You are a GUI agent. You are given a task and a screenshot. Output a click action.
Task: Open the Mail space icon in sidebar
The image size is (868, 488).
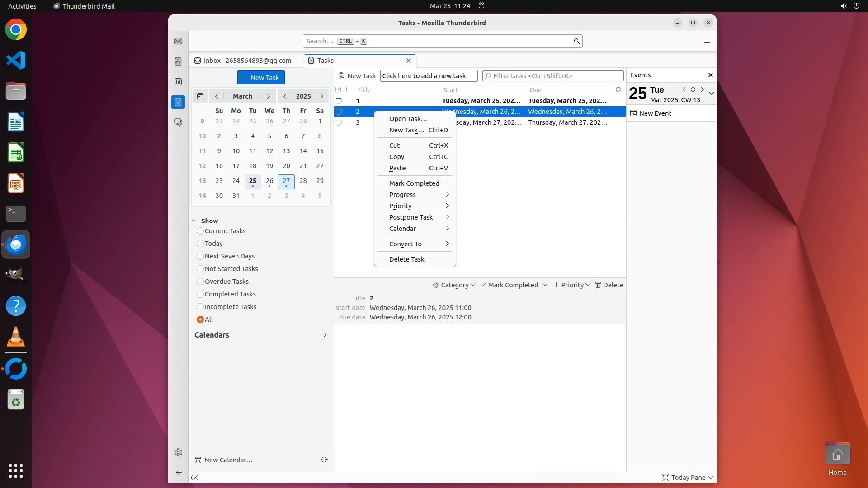[178, 41]
